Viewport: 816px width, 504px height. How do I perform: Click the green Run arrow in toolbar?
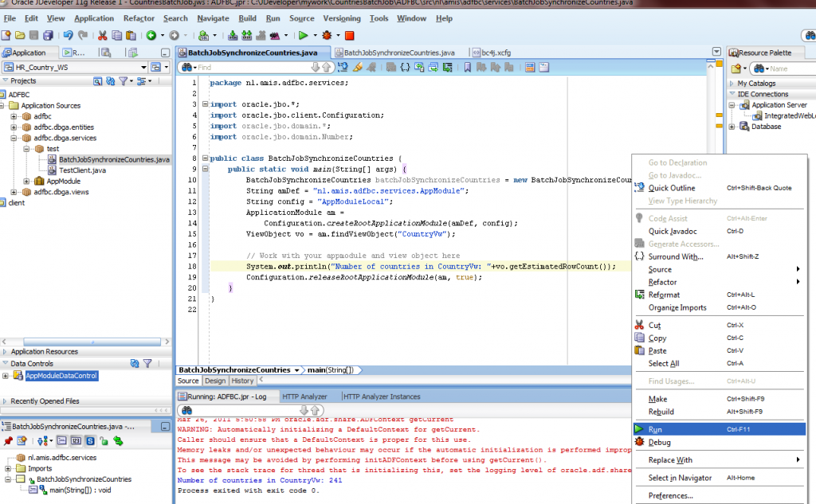303,35
